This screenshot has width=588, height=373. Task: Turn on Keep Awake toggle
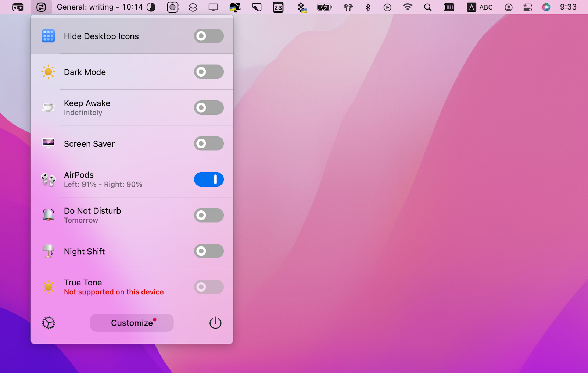[209, 108]
